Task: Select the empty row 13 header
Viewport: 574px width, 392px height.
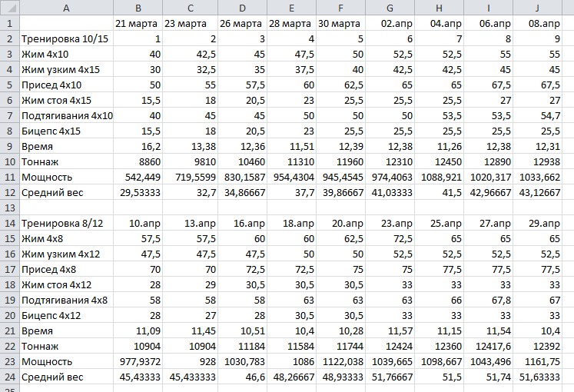Action: [9, 208]
